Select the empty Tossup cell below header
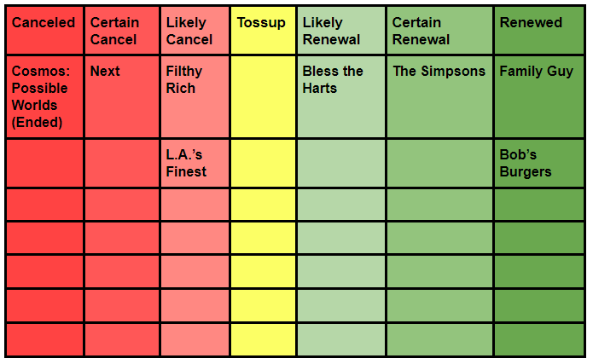The height and width of the screenshot is (364, 593). (x=263, y=97)
